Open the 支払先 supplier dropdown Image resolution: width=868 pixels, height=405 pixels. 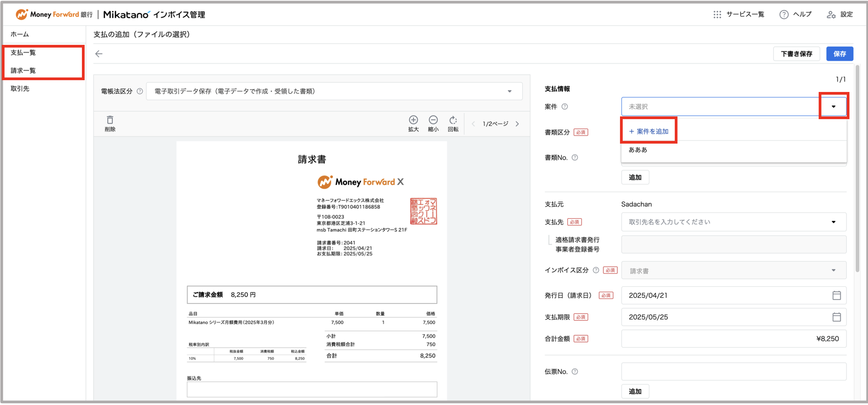pyautogui.click(x=734, y=222)
